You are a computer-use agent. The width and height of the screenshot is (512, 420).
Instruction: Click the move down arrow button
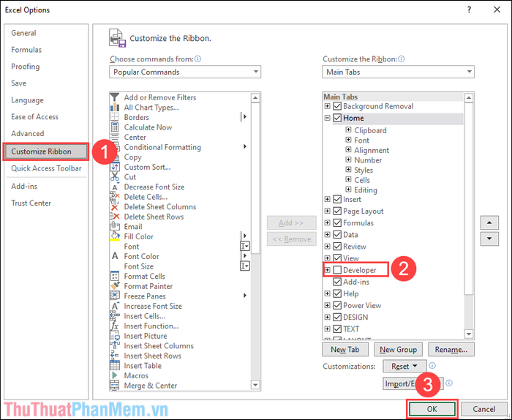click(489, 239)
